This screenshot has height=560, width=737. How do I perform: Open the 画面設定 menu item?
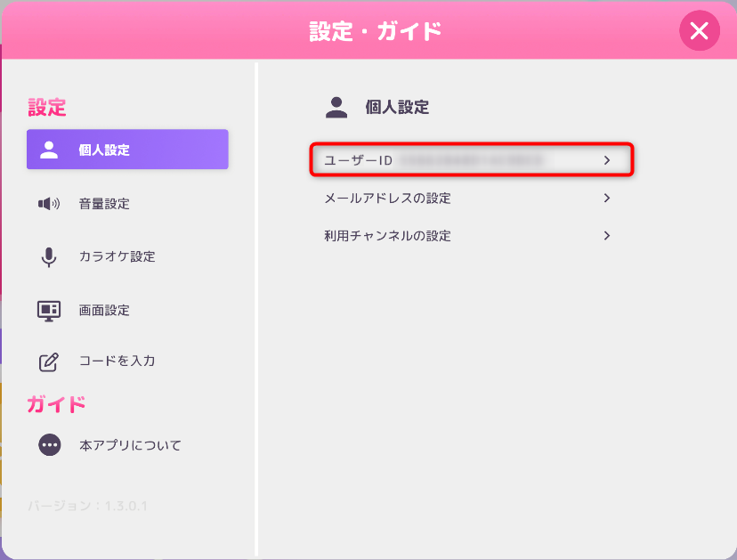104,311
